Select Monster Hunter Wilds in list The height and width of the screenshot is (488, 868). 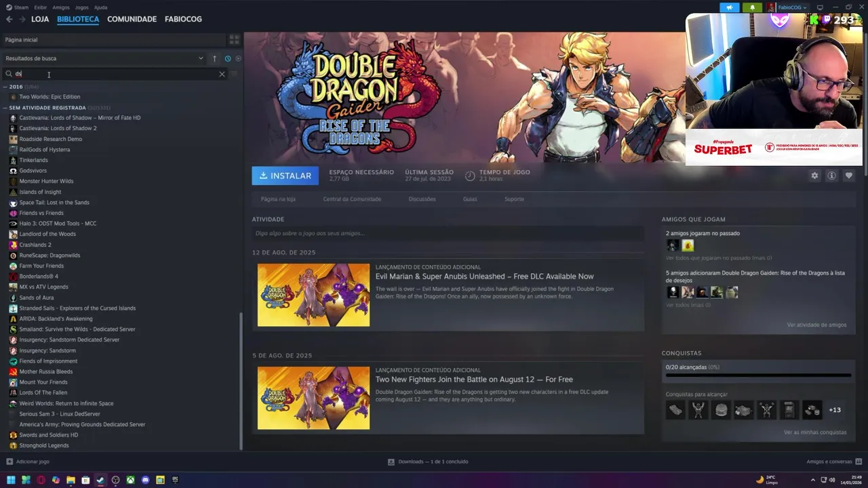pyautogui.click(x=46, y=182)
